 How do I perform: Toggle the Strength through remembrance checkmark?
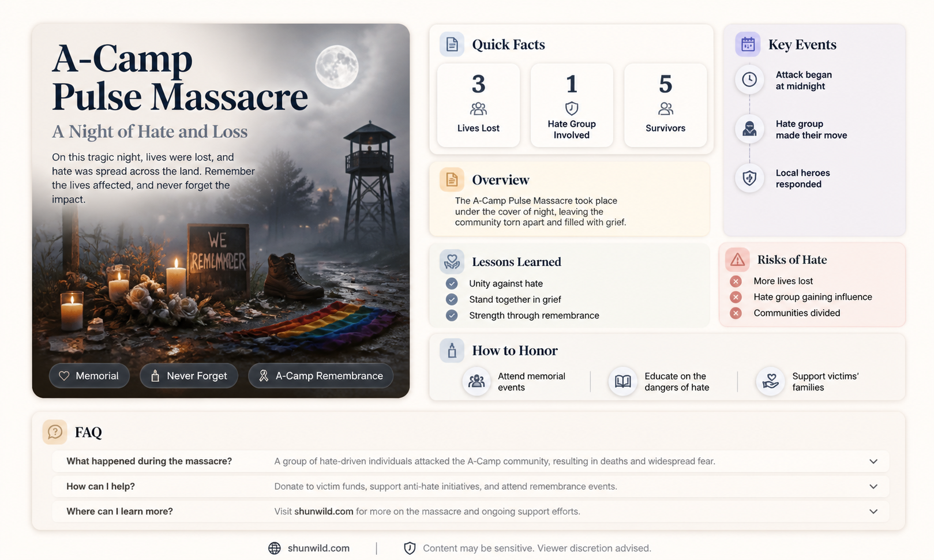[452, 315]
